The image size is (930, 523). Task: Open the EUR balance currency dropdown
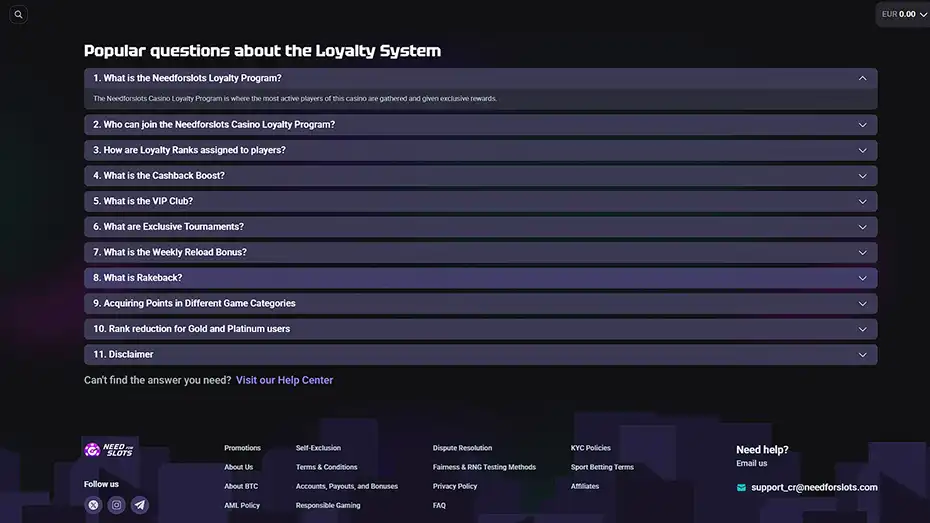[x=901, y=15]
